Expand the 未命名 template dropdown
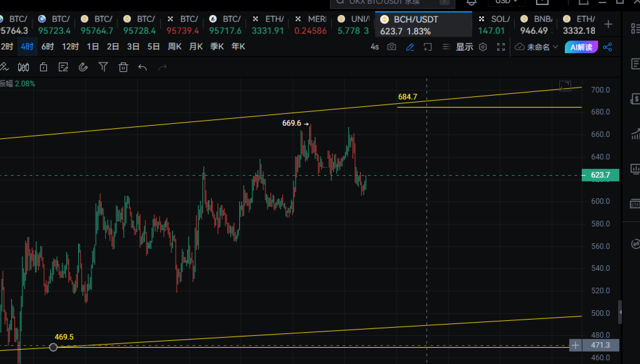The image size is (640, 364). (536, 47)
